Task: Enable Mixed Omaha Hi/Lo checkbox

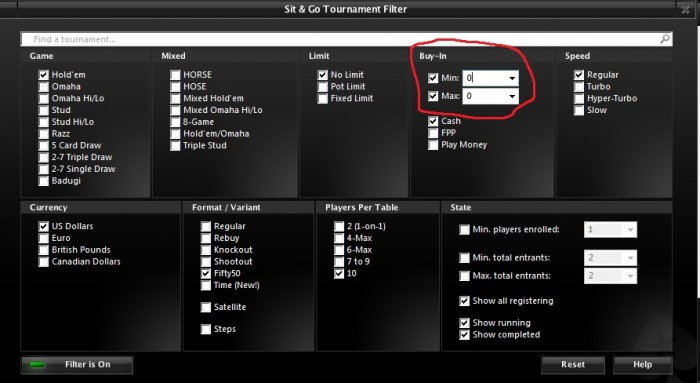Action: click(175, 110)
